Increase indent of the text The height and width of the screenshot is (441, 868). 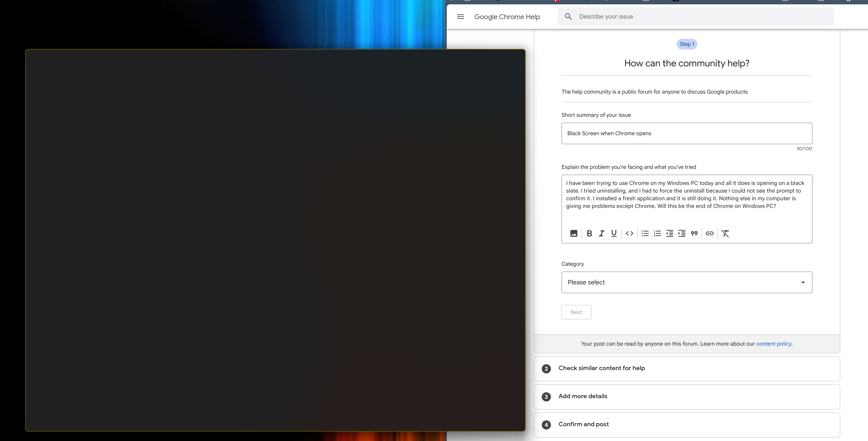(682, 233)
